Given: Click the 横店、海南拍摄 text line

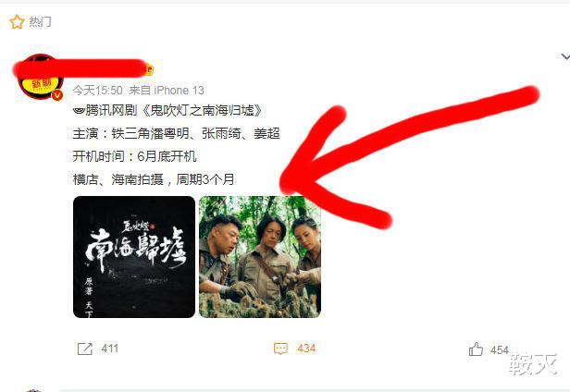Looking at the screenshot, I should pyautogui.click(x=118, y=179).
